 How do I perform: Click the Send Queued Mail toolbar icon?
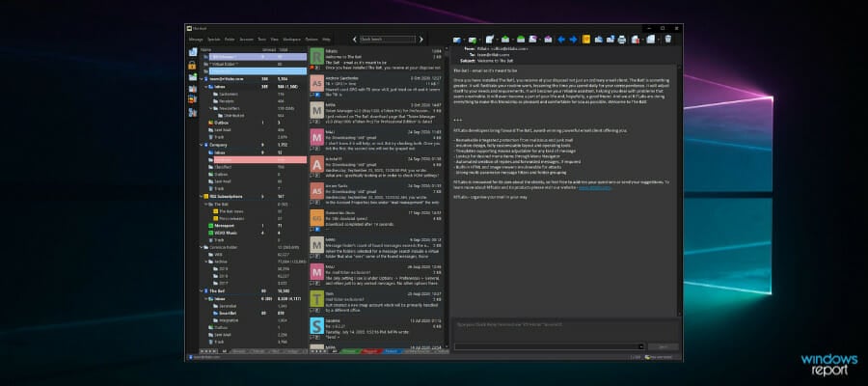[473, 40]
